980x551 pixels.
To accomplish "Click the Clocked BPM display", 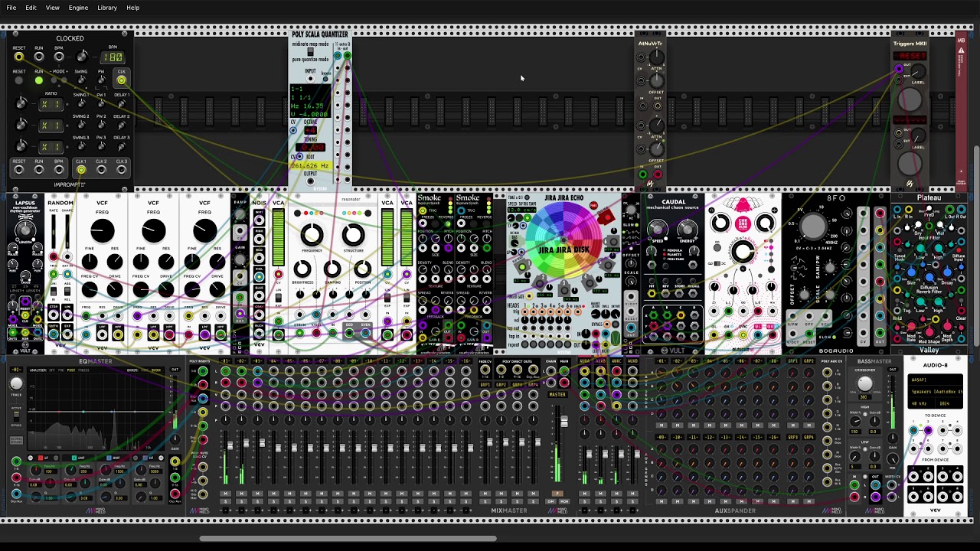I will click(113, 57).
